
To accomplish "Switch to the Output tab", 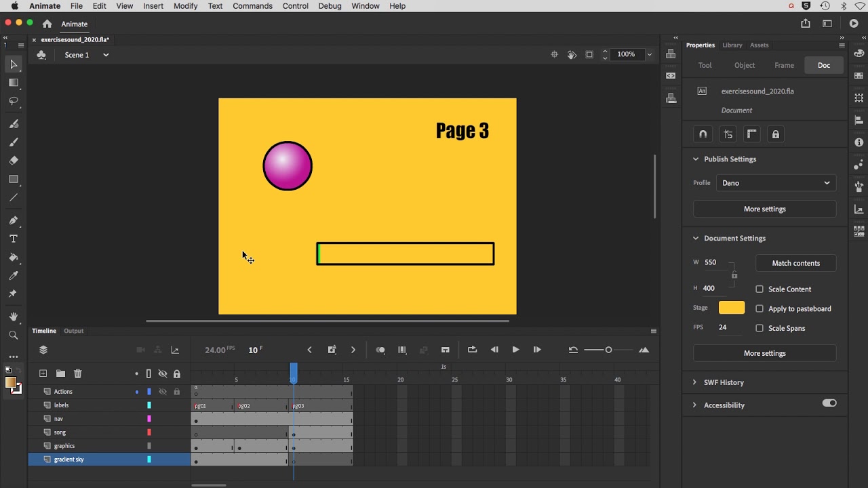I will (73, 331).
